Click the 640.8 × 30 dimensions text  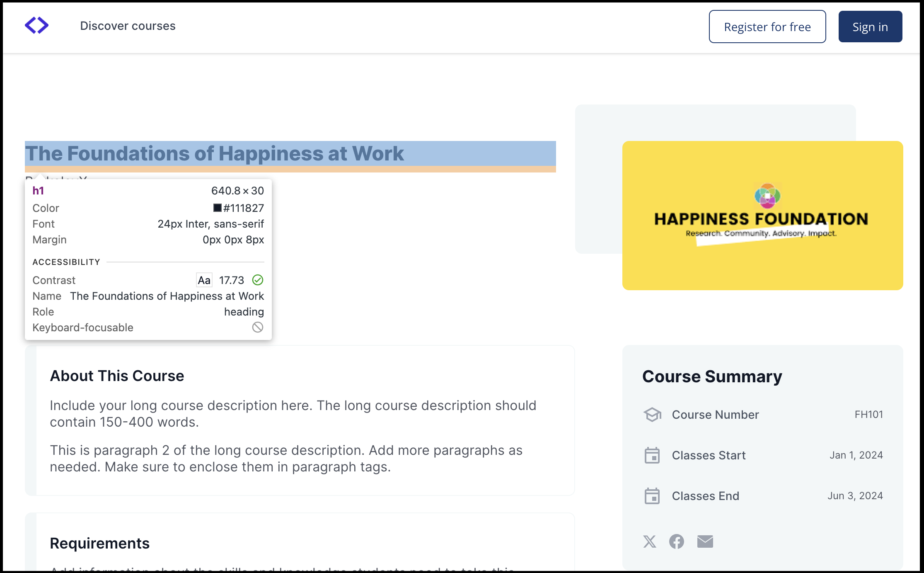coord(237,191)
